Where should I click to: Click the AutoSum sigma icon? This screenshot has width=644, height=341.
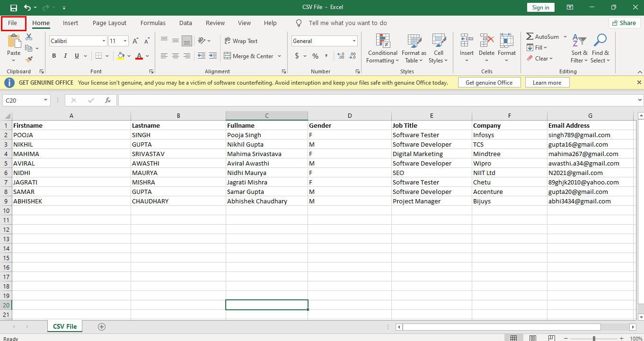(x=530, y=36)
